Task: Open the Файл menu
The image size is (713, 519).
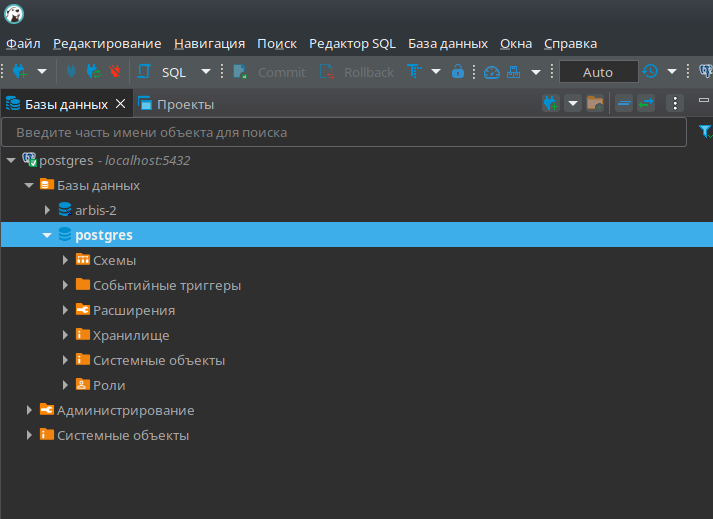Action: tap(23, 44)
